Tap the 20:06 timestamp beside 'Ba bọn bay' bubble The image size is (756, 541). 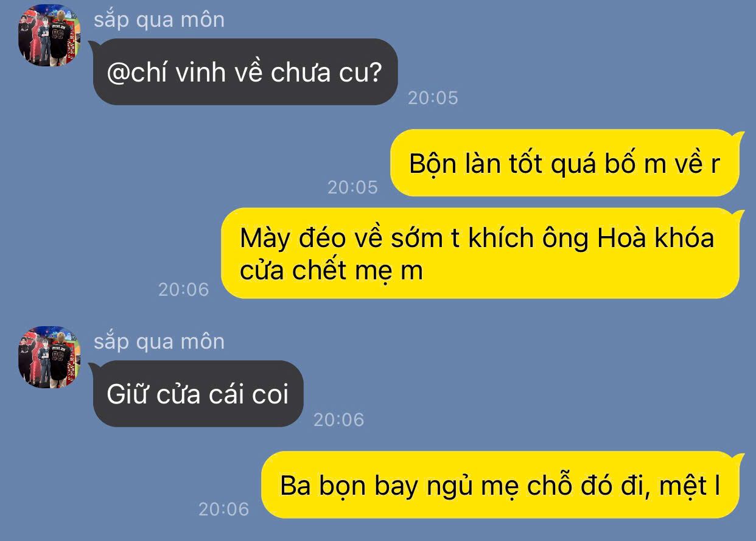(x=224, y=509)
